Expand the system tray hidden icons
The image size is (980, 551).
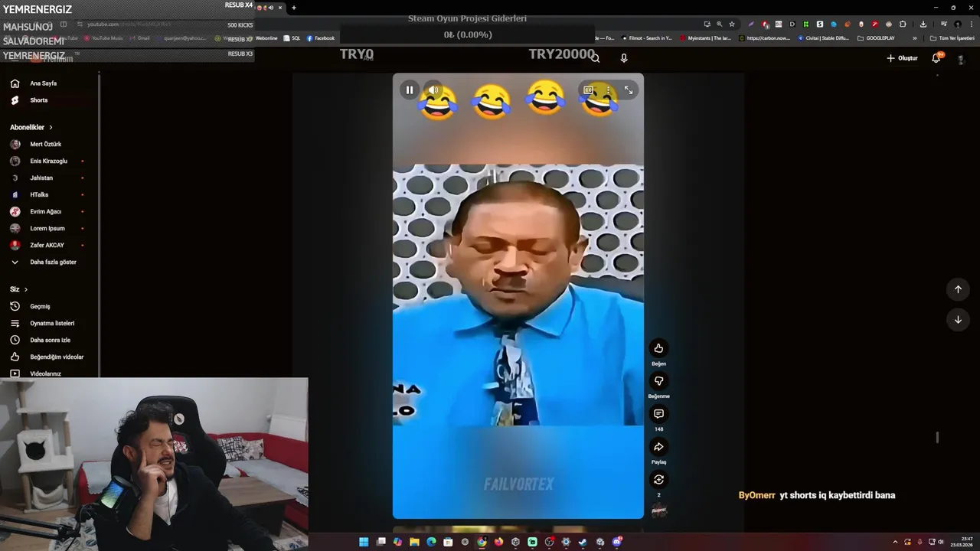point(895,542)
